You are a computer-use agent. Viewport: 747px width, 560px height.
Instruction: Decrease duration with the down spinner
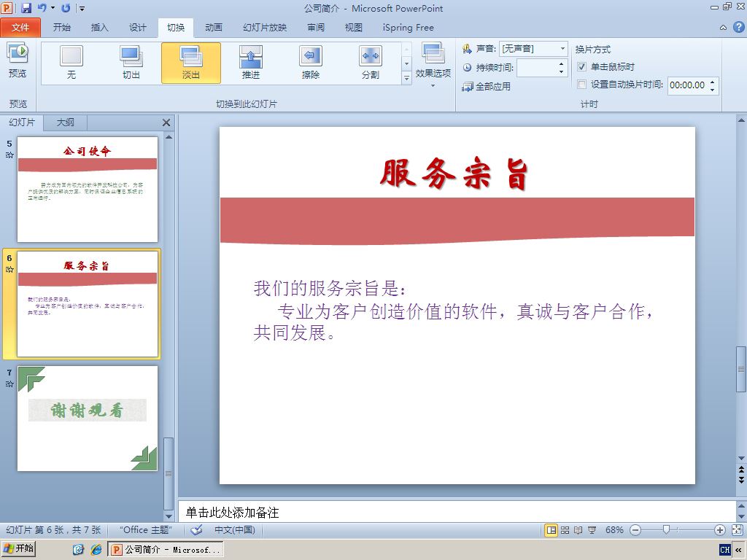pos(561,72)
